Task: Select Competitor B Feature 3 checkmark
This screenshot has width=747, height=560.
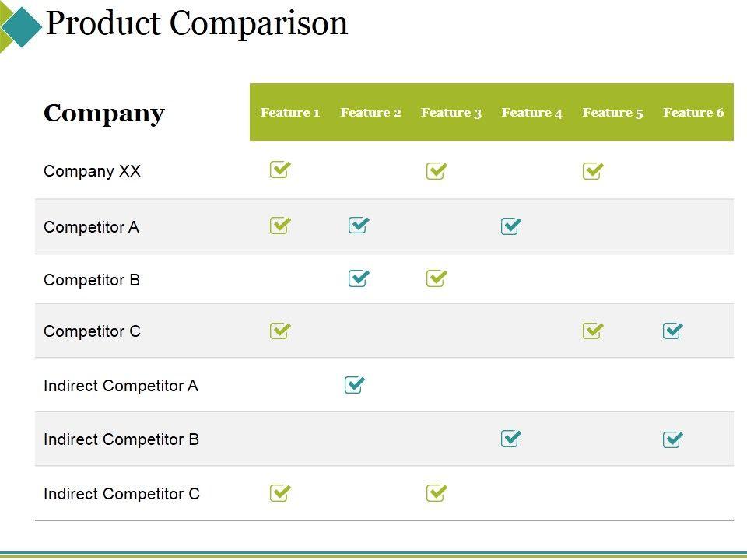Action: pyautogui.click(x=437, y=278)
